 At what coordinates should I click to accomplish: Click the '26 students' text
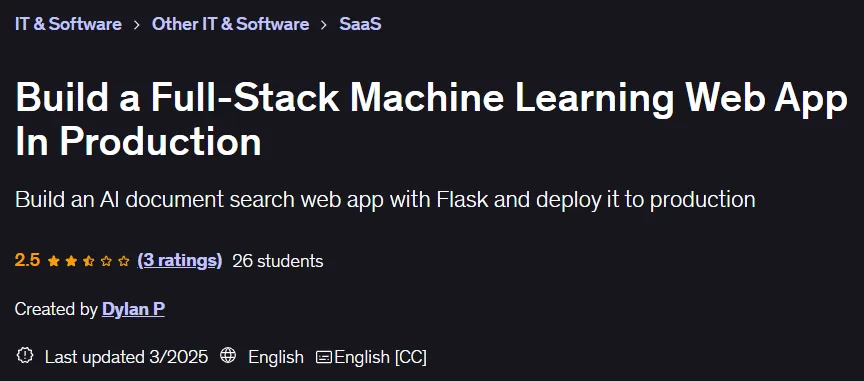278,261
